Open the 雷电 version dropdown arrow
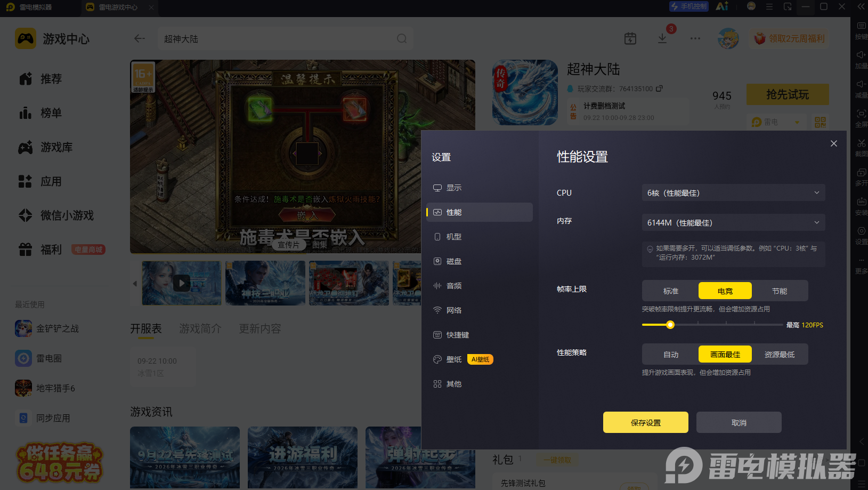The width and height of the screenshot is (868, 490). [797, 122]
